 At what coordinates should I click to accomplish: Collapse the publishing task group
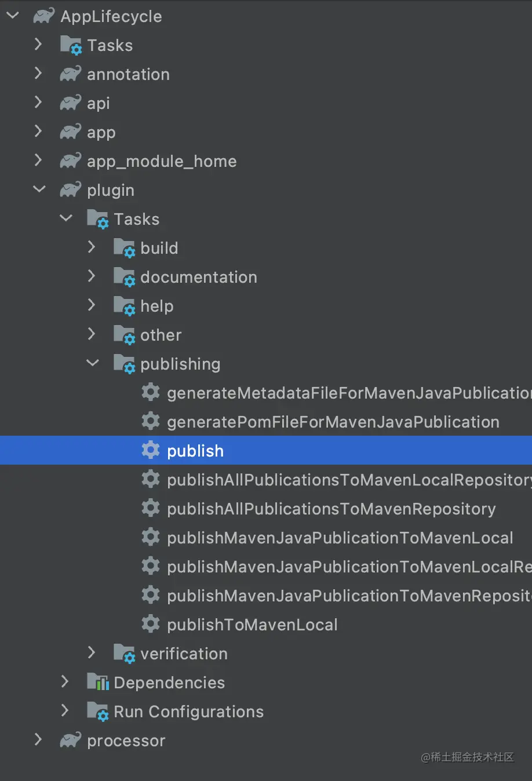[93, 363]
